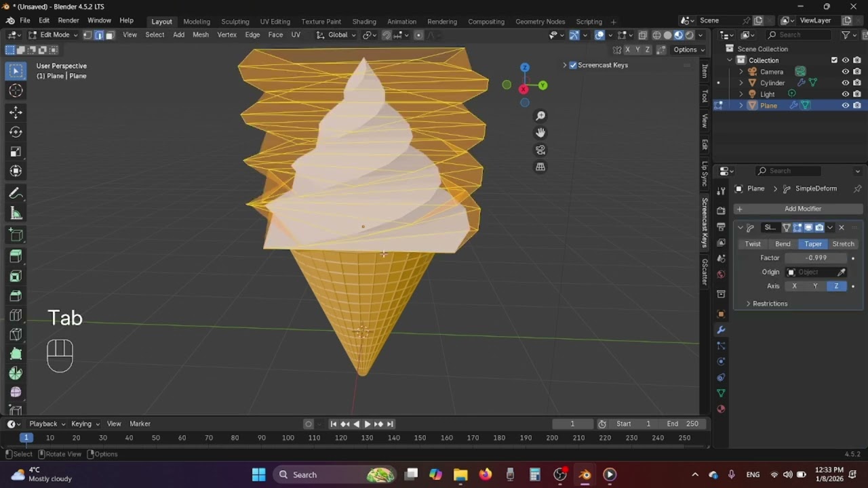This screenshot has width=868, height=488.
Task: Select the Transform tool
Action: pyautogui.click(x=16, y=171)
